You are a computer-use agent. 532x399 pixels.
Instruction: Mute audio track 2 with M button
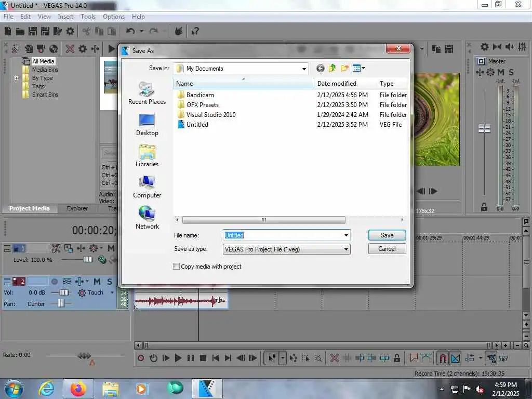[x=97, y=282]
